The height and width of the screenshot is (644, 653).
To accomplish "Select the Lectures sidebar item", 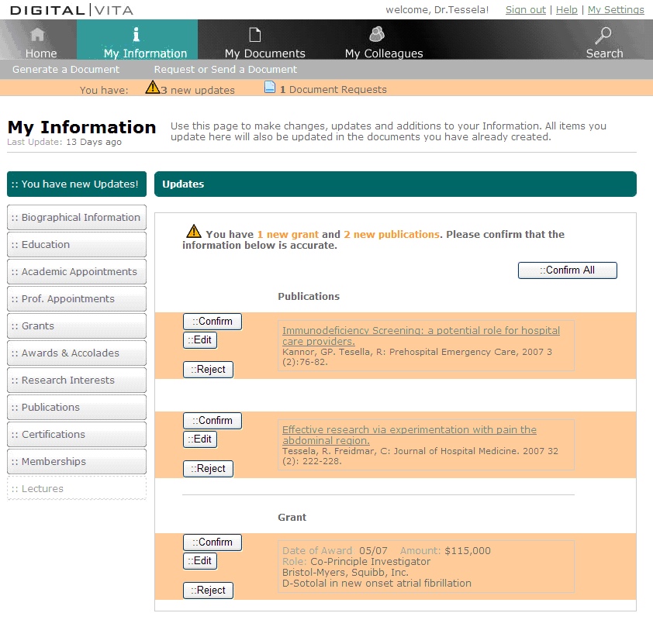I will (x=77, y=489).
